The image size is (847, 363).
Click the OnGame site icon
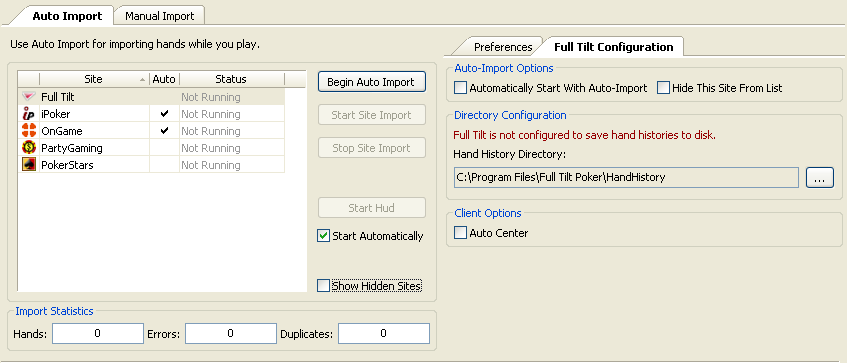pyautogui.click(x=29, y=131)
